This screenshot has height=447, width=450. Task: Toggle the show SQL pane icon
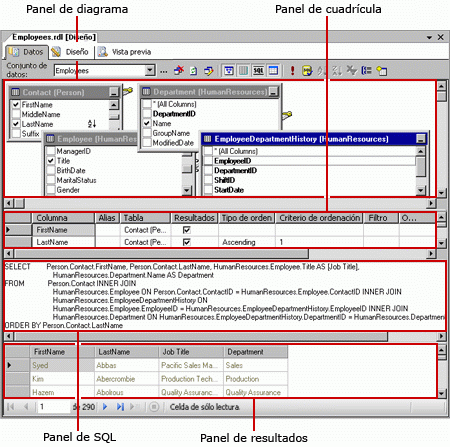258,70
